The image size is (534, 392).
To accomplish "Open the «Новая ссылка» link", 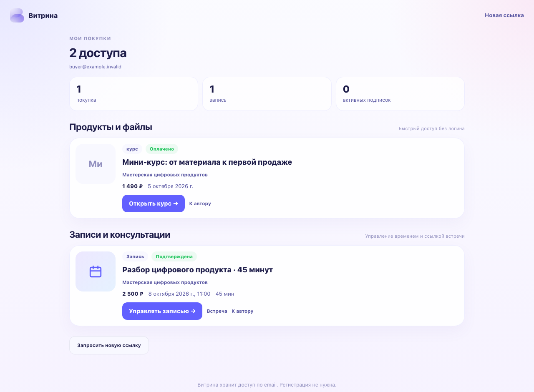I will (x=504, y=15).
